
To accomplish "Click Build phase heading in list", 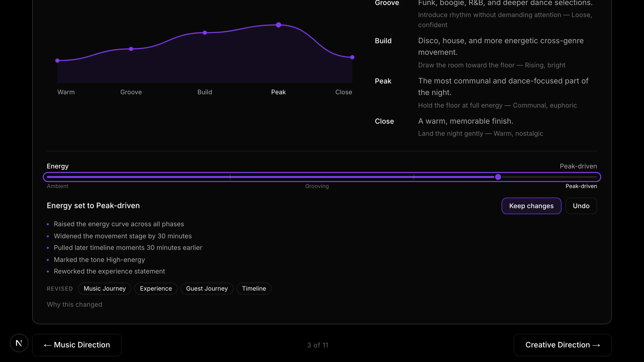I will tap(383, 41).
